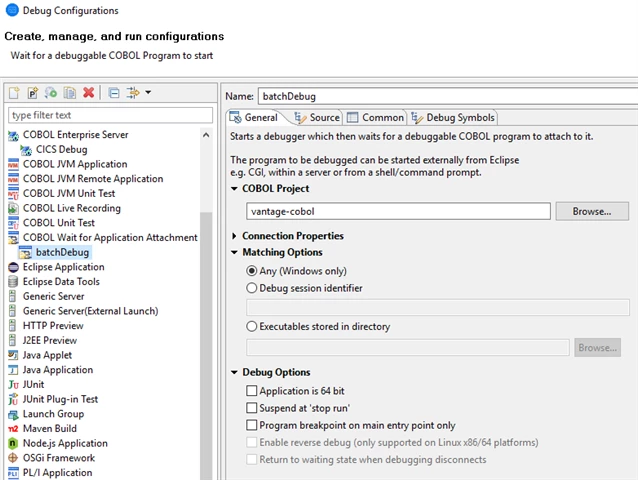
Task: Open filter options dropdown arrow
Action: pos(148,92)
